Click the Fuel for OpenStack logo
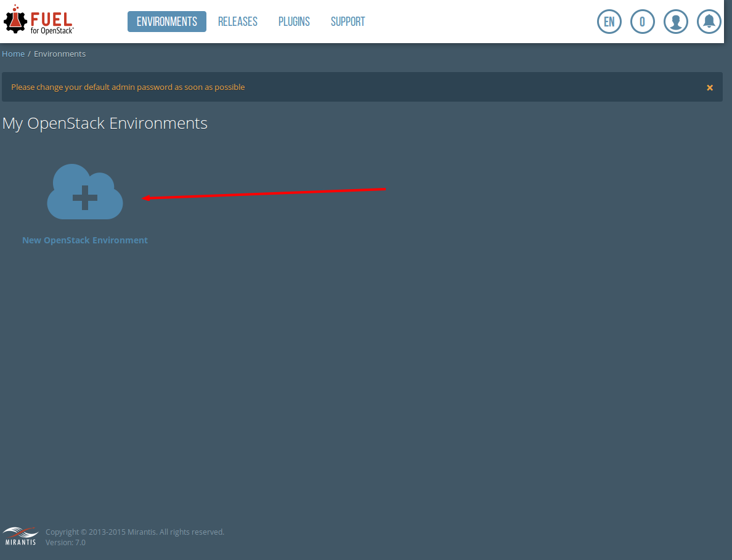The height and width of the screenshot is (560, 732). [39, 20]
